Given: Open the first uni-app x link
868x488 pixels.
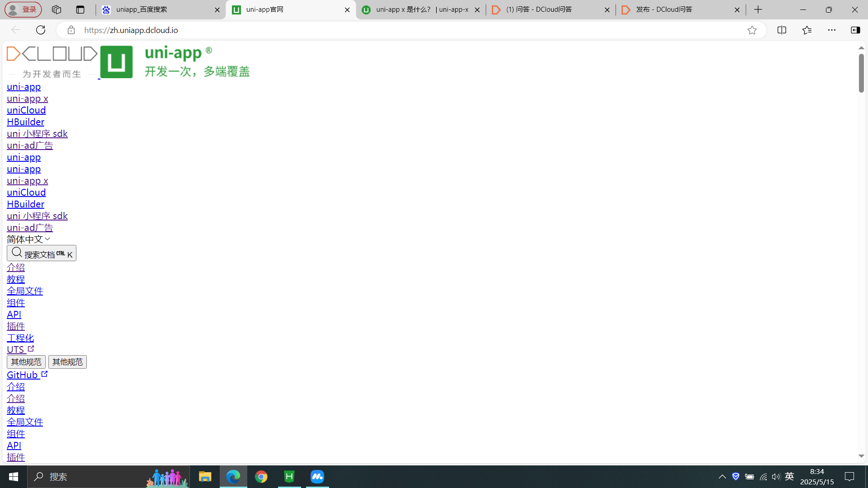Looking at the screenshot, I should 27,99.
